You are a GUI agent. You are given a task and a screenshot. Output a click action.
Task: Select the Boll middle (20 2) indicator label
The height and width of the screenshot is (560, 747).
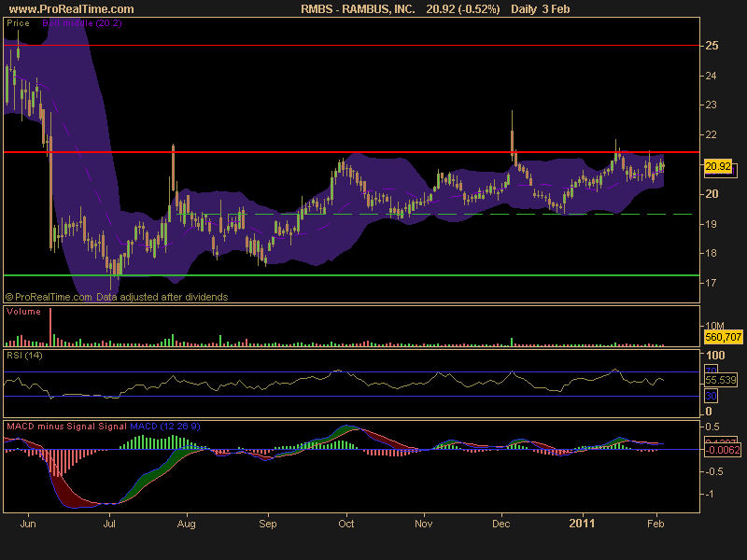click(82, 22)
